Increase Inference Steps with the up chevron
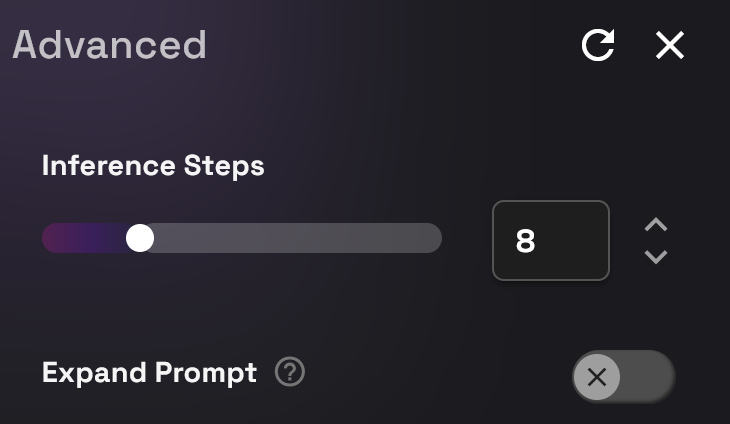 point(656,224)
